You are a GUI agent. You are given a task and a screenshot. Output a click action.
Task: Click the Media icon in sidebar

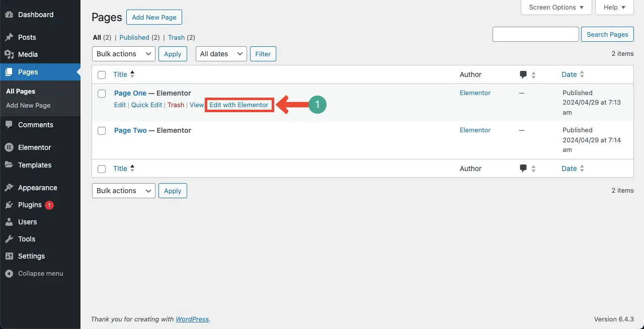[x=9, y=54]
